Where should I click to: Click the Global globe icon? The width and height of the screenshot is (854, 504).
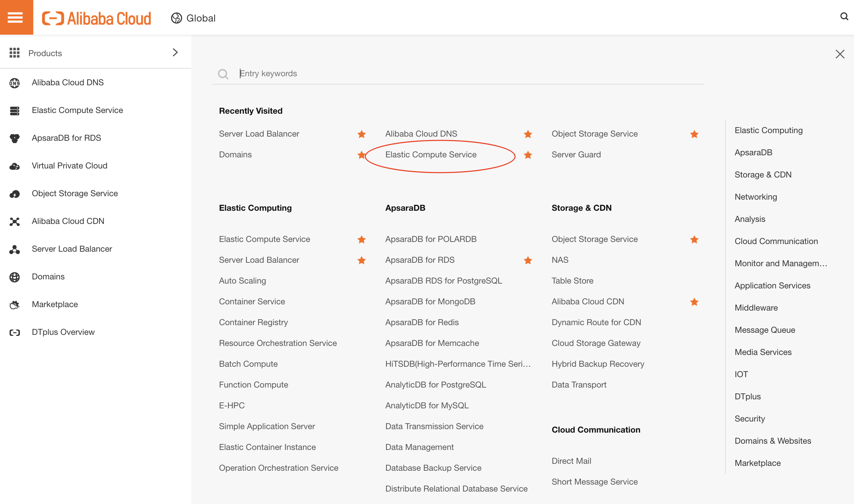click(176, 18)
